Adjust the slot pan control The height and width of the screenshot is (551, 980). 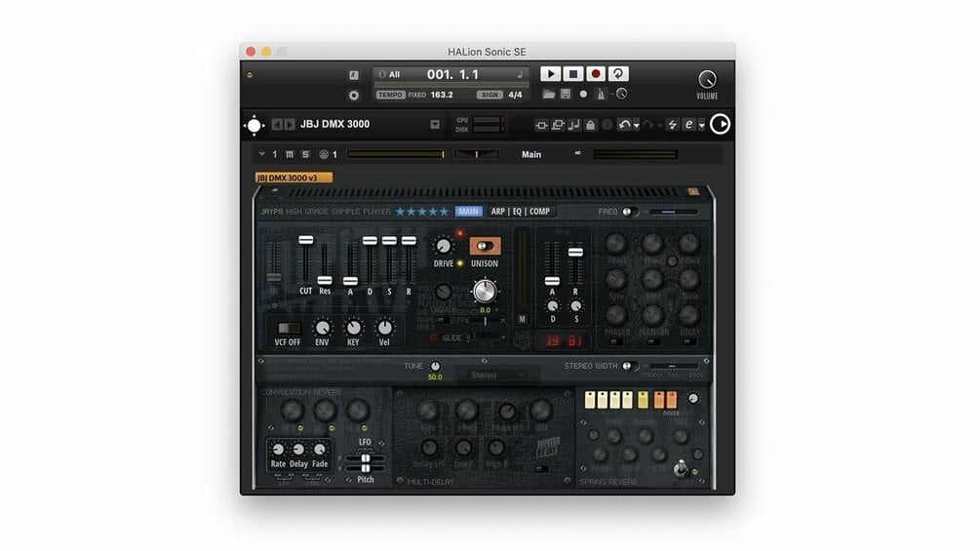(x=476, y=154)
